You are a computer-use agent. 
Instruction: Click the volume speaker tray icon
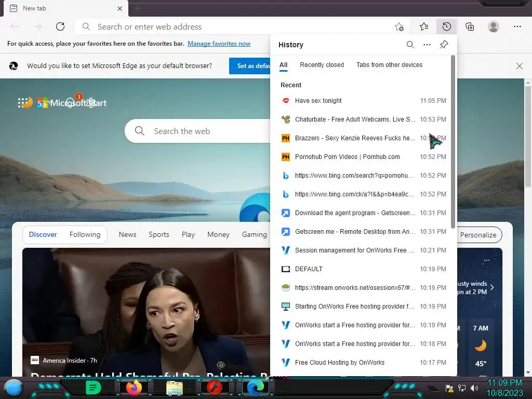474,388
